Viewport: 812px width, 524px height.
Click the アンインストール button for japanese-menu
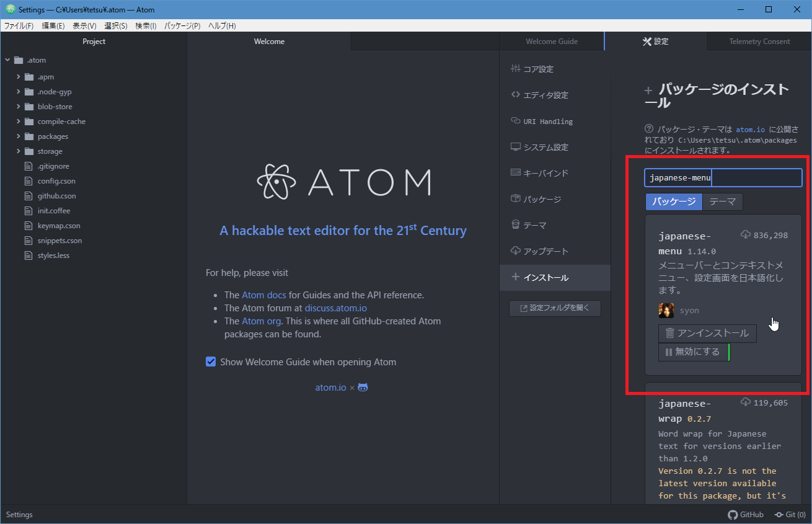coord(707,334)
